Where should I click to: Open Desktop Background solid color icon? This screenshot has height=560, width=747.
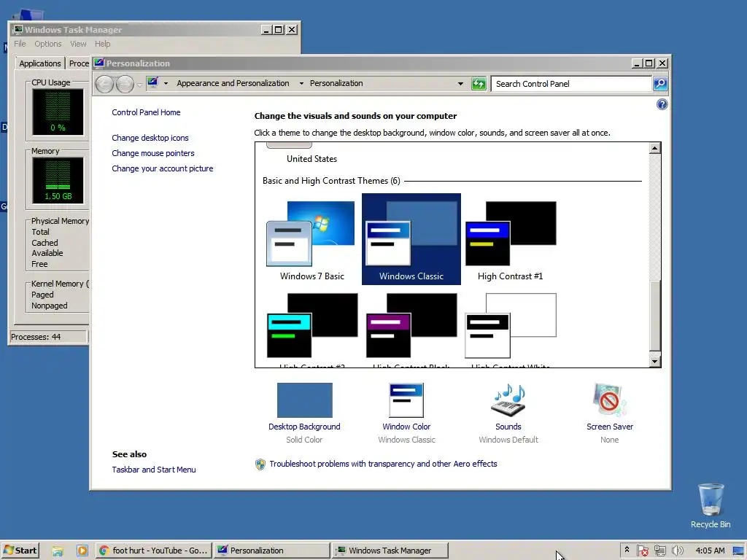[x=304, y=400]
